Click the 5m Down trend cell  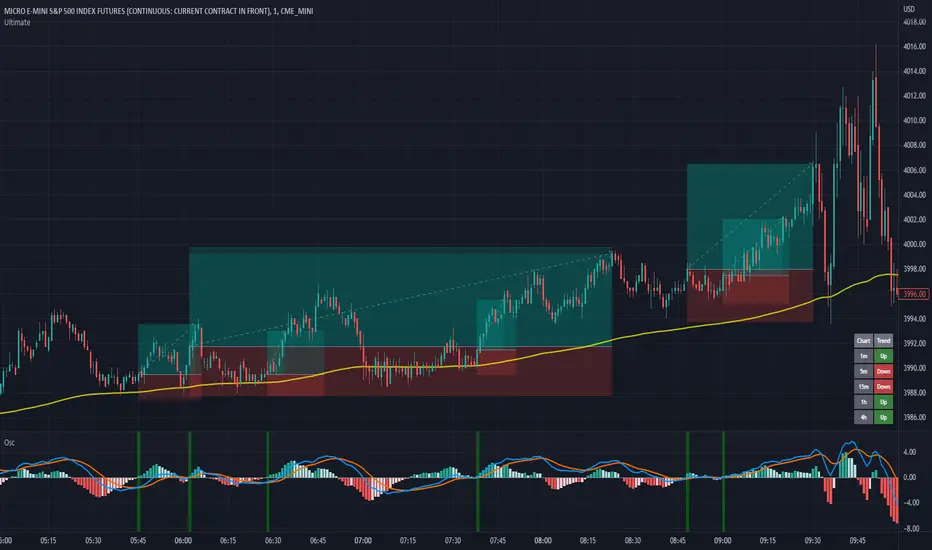coord(883,371)
